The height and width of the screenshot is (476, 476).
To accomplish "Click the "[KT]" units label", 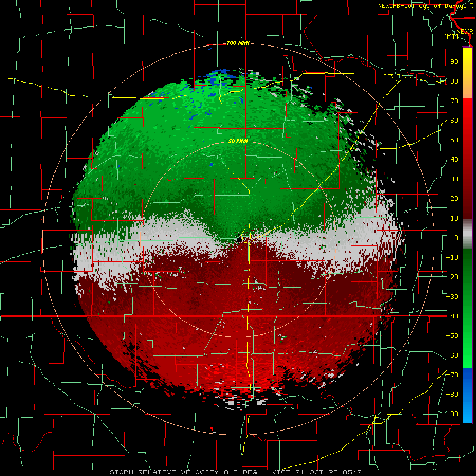I will (x=451, y=36).
